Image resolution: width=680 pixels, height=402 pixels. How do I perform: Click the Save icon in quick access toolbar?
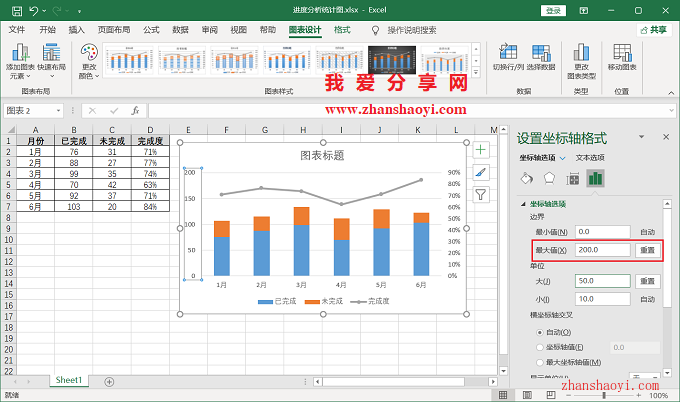coord(16,10)
